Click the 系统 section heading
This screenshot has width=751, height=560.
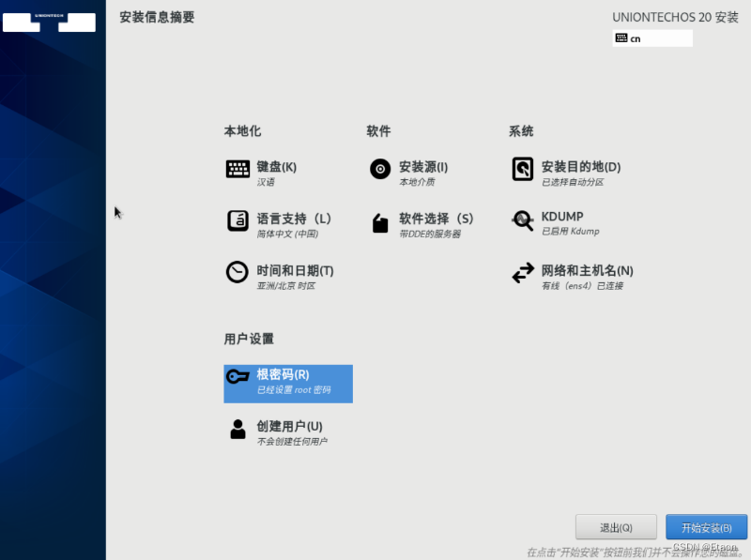pos(521,131)
